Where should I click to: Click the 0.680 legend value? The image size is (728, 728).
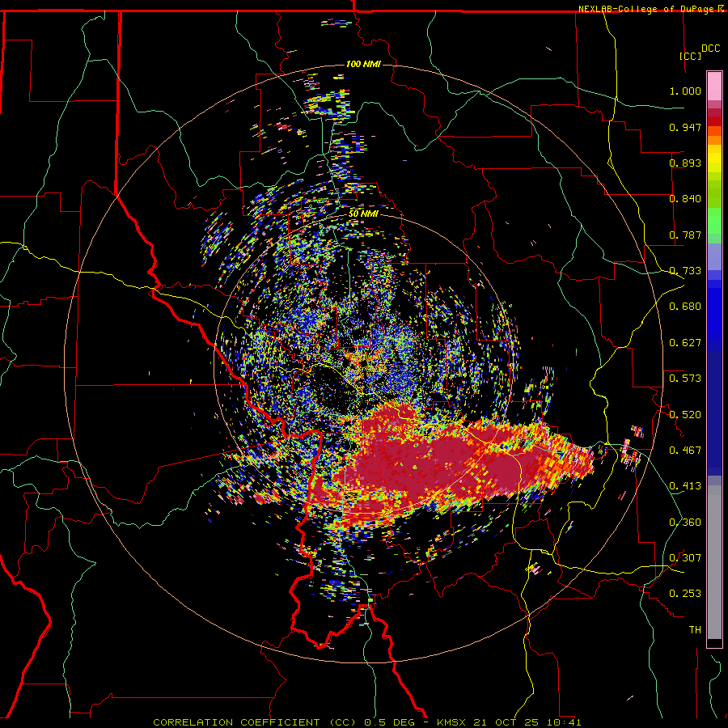(x=685, y=307)
